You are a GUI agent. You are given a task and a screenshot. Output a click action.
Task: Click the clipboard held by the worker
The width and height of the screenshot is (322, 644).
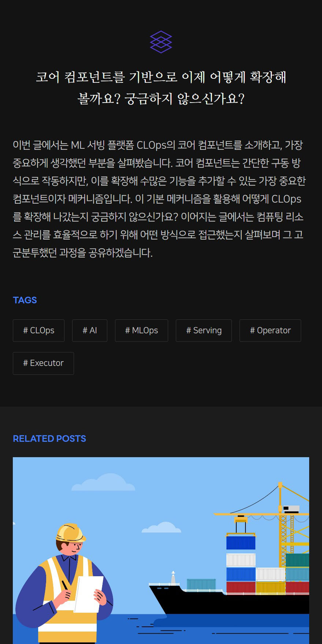tap(89, 594)
